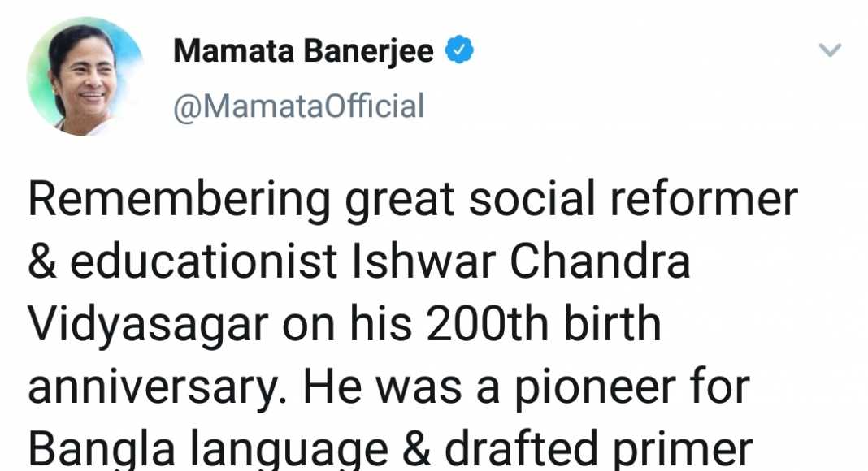Click the name 'Ishwar Chandra' in tweet

point(521,261)
